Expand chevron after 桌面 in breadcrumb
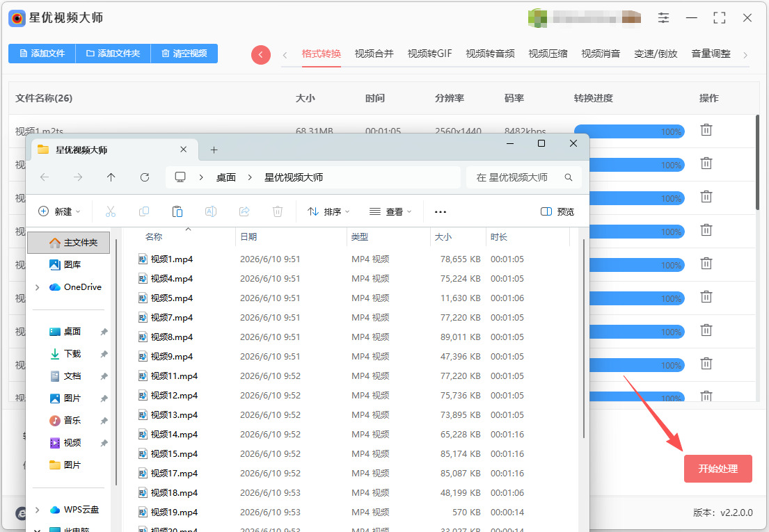This screenshot has height=532, width=769. coord(250,177)
